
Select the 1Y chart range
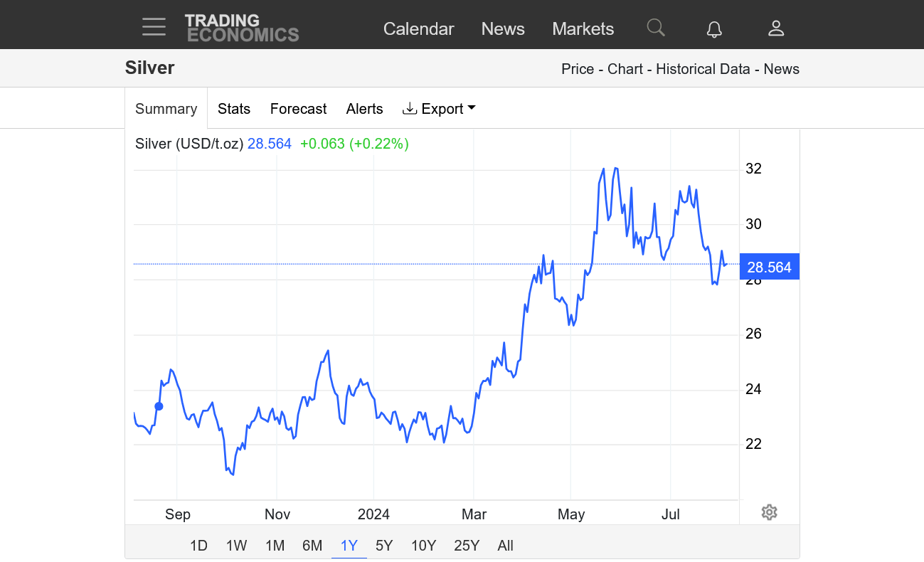[x=349, y=546]
